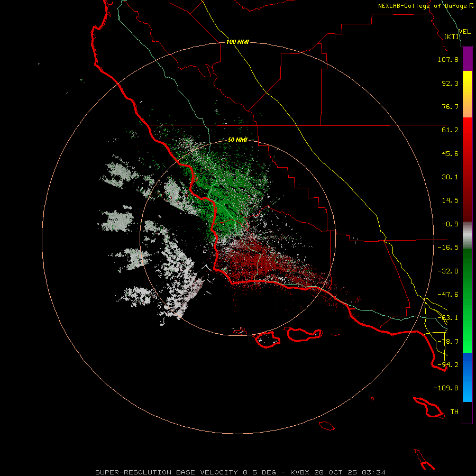Click the 45.6 legend value
The height and width of the screenshot is (476, 476).
click(x=450, y=153)
